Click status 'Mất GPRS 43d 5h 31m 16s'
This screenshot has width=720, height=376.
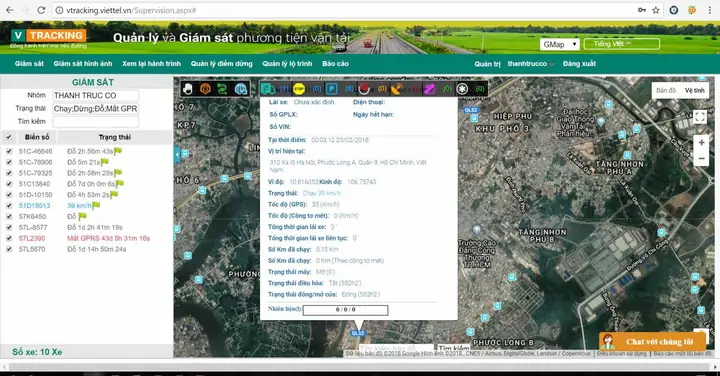click(108, 238)
